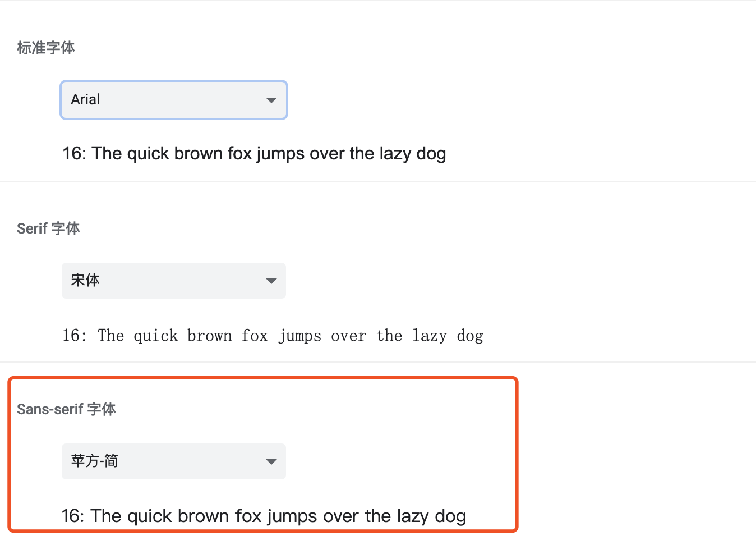Open the 苹方-简 Sans-serif font dropdown
The width and height of the screenshot is (756, 540).
coord(173,461)
